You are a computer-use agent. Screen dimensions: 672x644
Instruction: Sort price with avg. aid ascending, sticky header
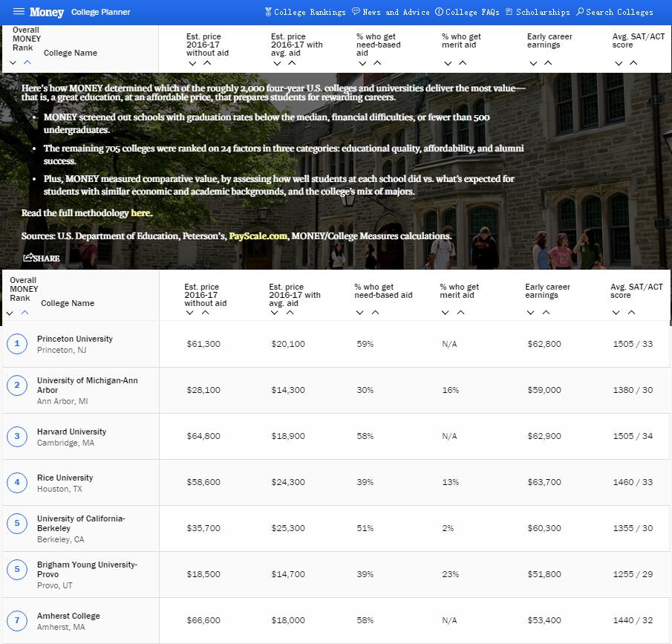click(x=292, y=63)
